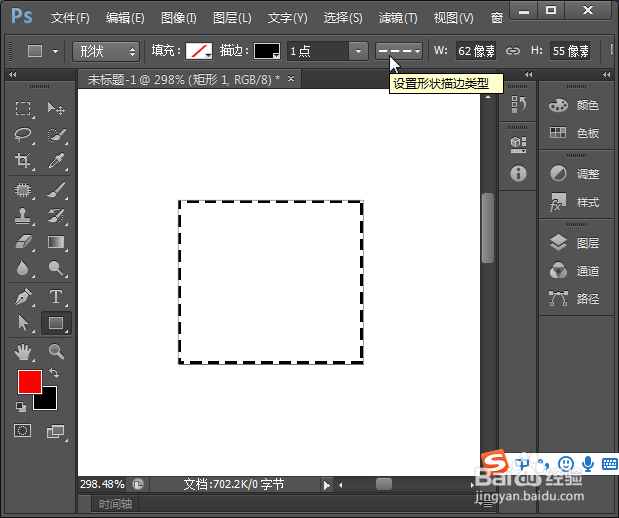
Task: Open the 调整 panel
Action: pos(574,174)
